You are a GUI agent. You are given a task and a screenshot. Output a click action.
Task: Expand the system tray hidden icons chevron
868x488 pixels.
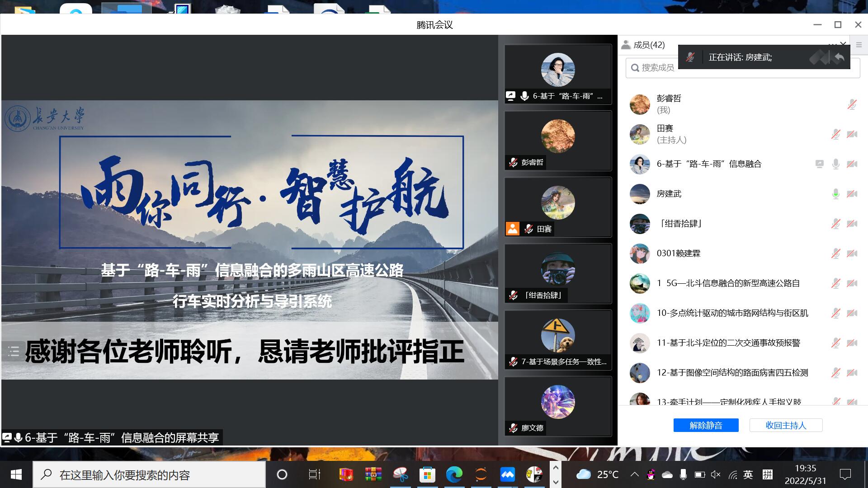(634, 474)
